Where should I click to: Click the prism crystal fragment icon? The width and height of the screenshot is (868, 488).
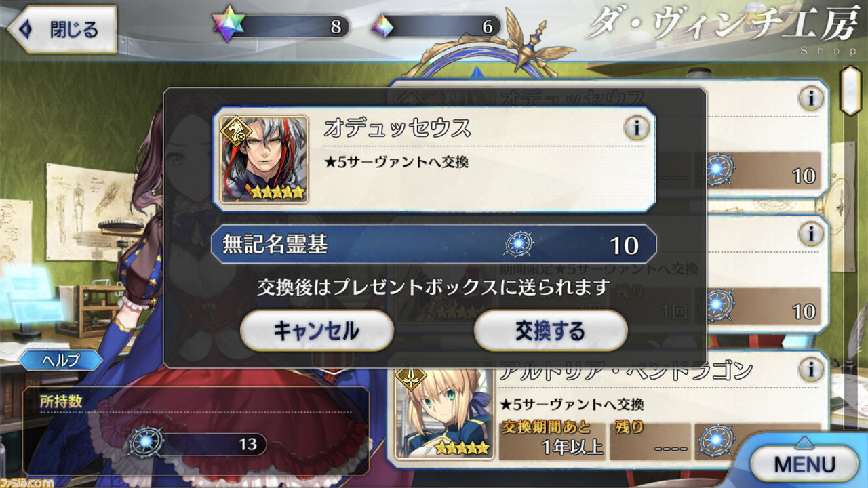pyautogui.click(x=384, y=27)
